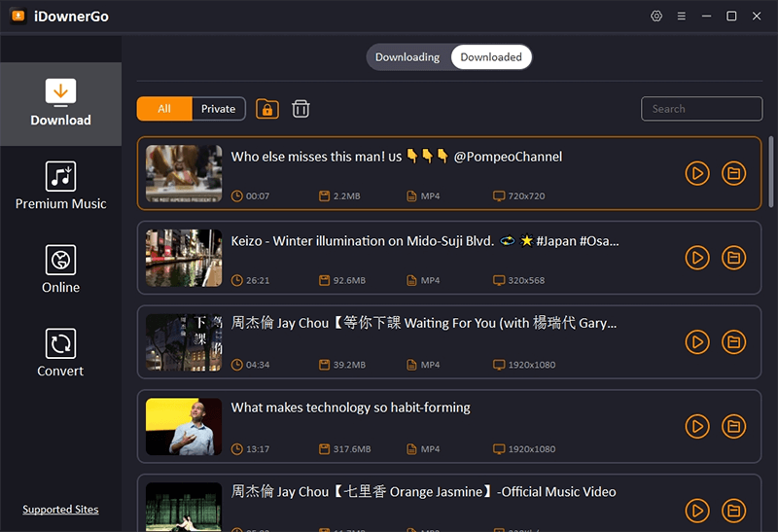
Task: Click the habit-forming talk thumbnail
Action: 184,427
